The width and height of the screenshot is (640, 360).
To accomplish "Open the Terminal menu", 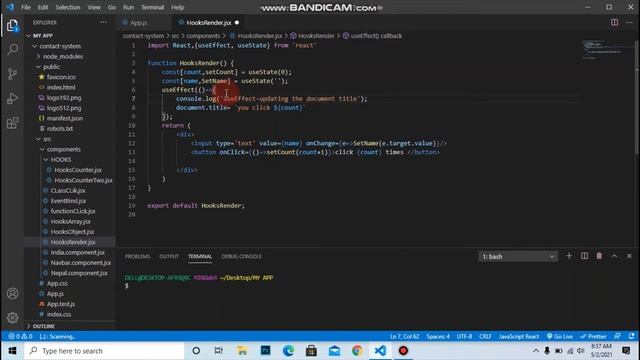I will [x=152, y=7].
